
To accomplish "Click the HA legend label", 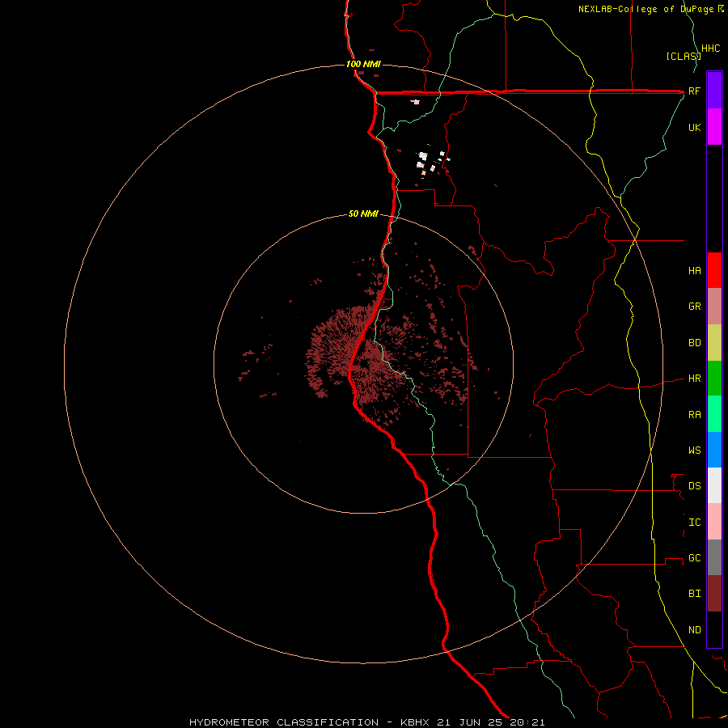I will [695, 271].
